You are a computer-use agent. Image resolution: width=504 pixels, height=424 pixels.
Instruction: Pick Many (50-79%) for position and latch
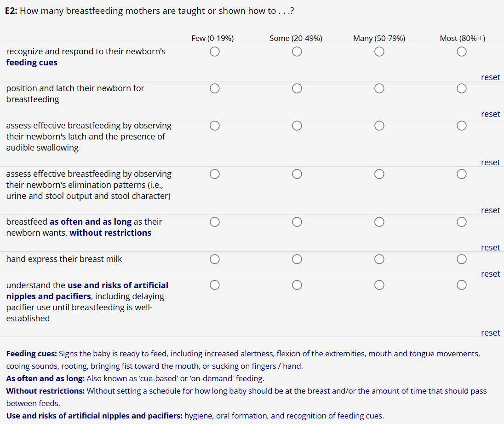pos(379,88)
